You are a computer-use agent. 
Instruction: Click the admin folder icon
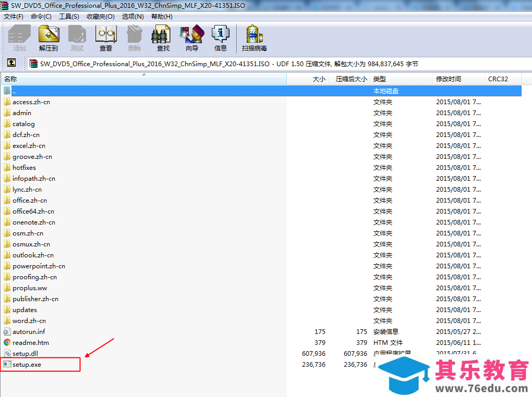[x=7, y=113]
